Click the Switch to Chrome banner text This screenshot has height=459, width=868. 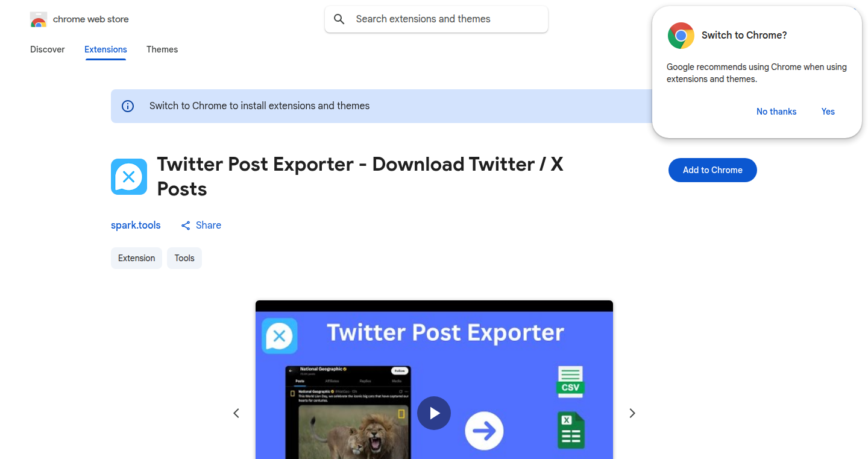(x=260, y=106)
